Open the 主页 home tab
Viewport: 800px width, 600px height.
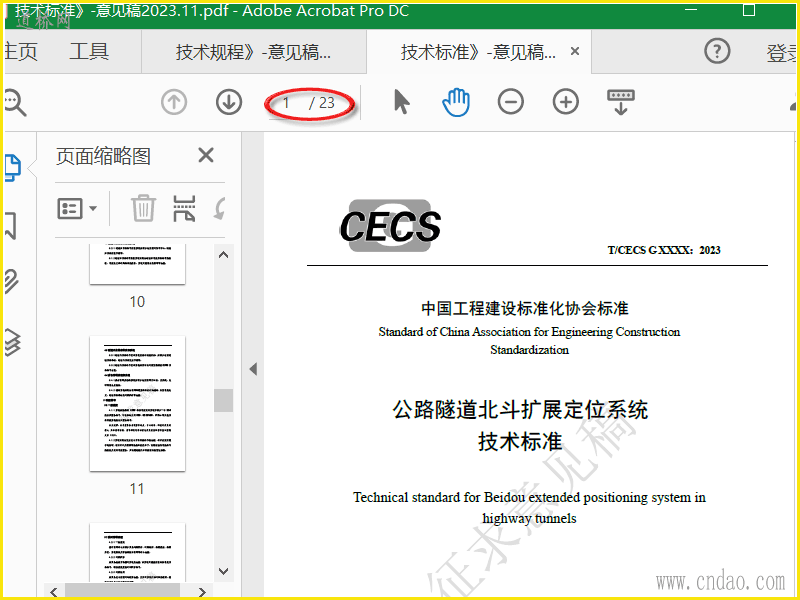20,52
